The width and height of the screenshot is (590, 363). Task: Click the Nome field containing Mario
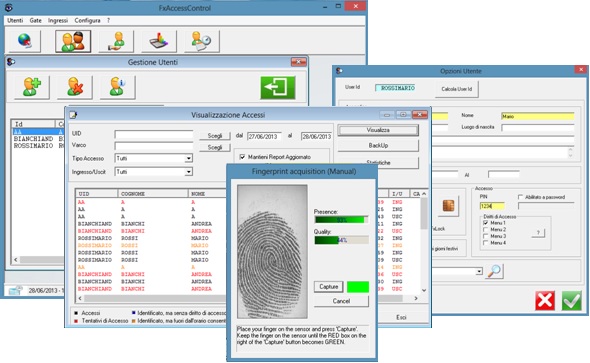537,116
